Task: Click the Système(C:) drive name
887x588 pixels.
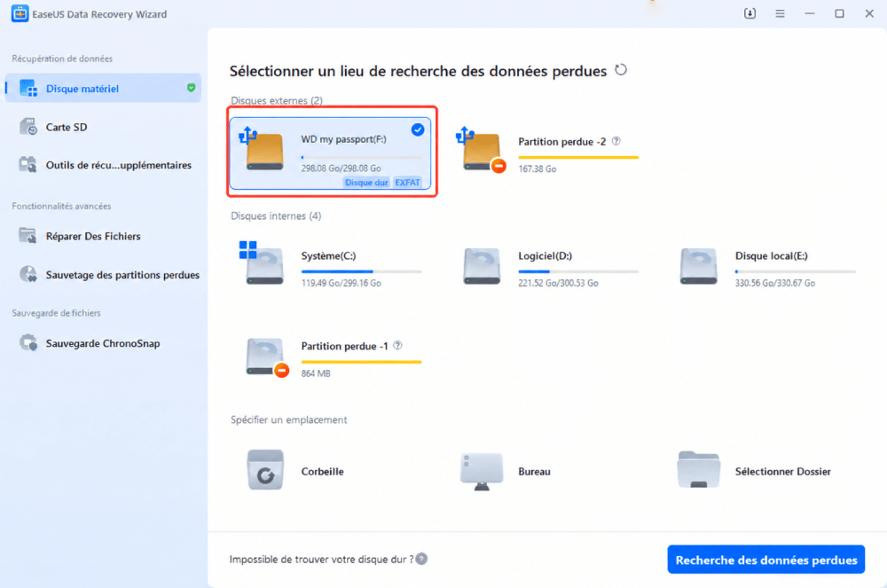Action: tap(328, 255)
